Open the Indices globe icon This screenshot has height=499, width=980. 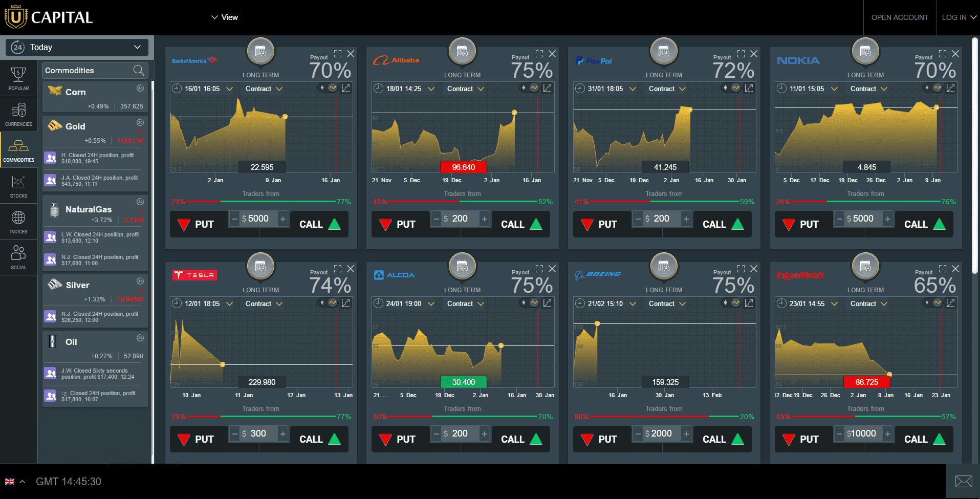18,222
